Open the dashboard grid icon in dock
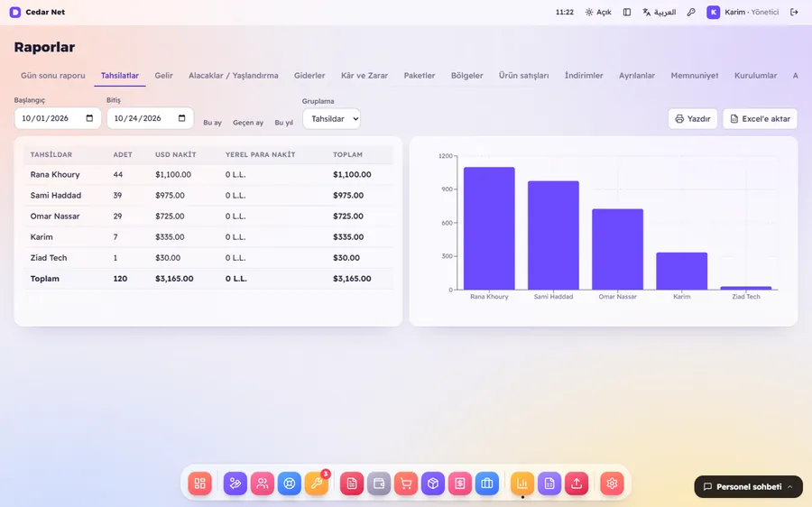The width and height of the screenshot is (812, 507). [x=200, y=484]
